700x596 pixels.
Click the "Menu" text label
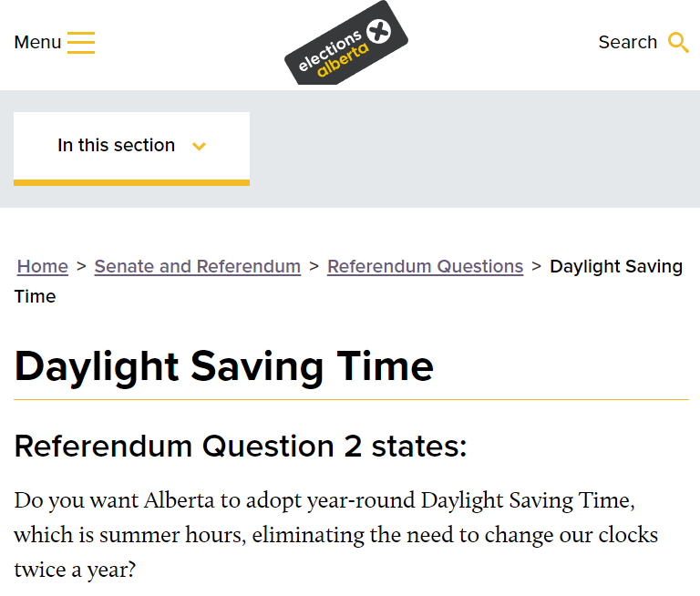tap(37, 43)
